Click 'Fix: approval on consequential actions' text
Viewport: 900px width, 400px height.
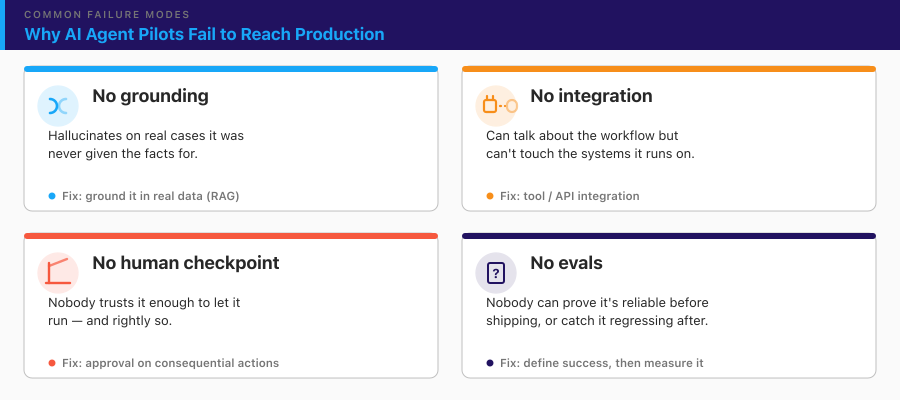pos(170,363)
